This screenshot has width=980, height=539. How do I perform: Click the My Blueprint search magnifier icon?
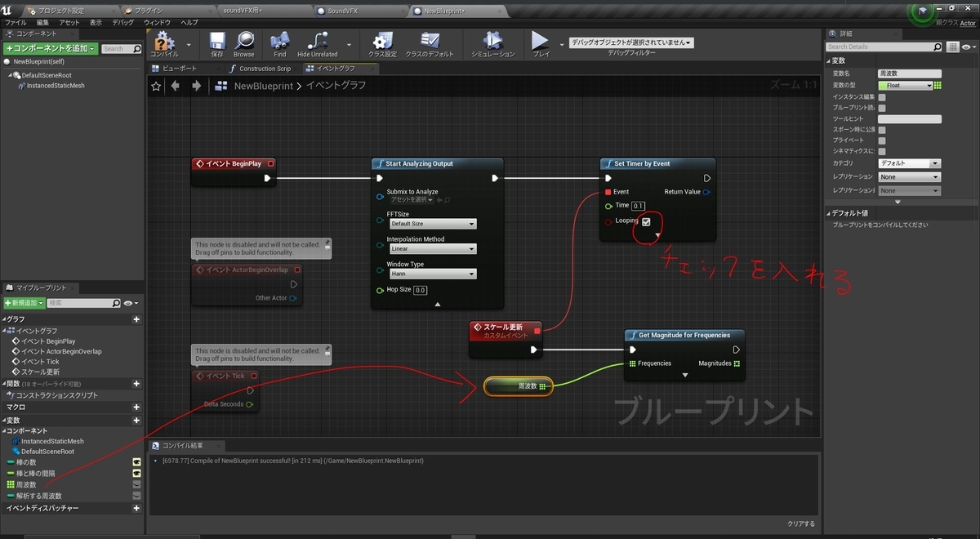[116, 303]
